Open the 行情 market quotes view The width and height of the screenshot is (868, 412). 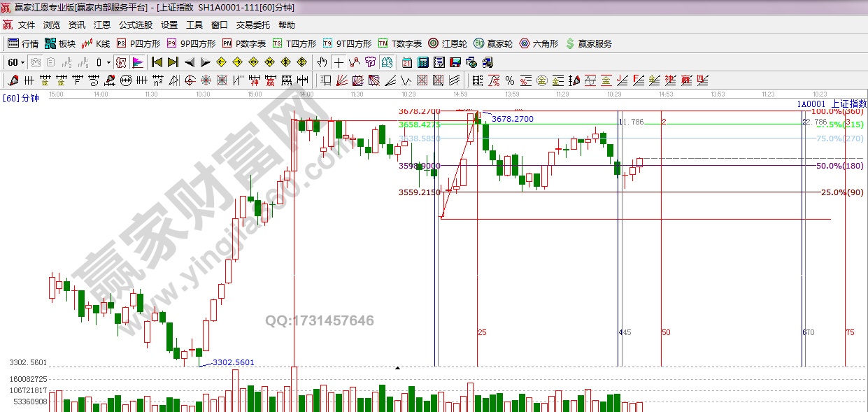(23, 43)
